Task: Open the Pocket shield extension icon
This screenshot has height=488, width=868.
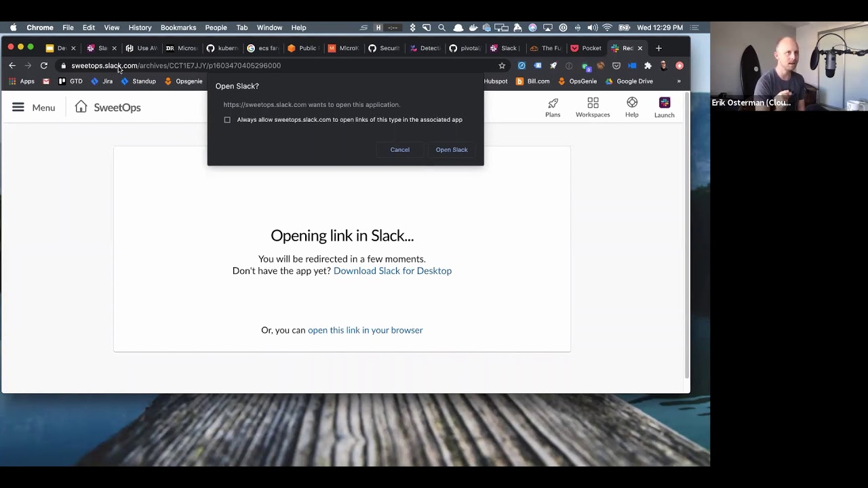Action: click(616, 66)
